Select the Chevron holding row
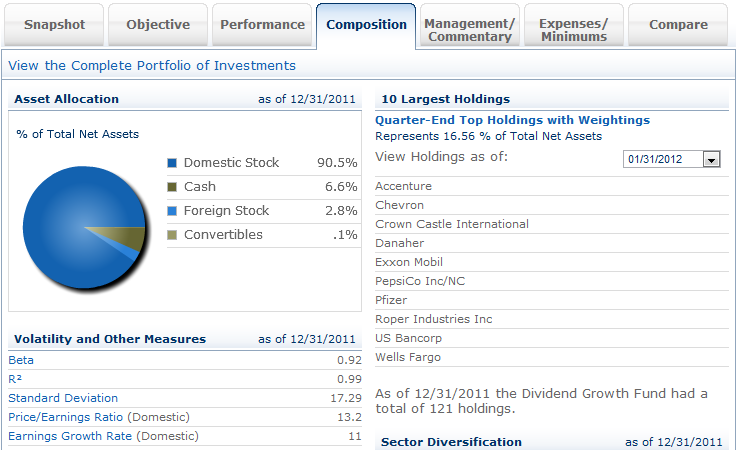 (x=552, y=205)
